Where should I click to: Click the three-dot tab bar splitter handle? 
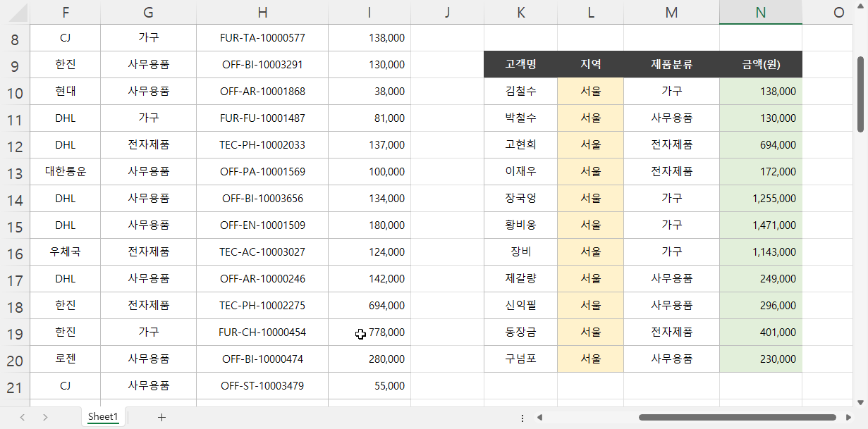point(522,418)
